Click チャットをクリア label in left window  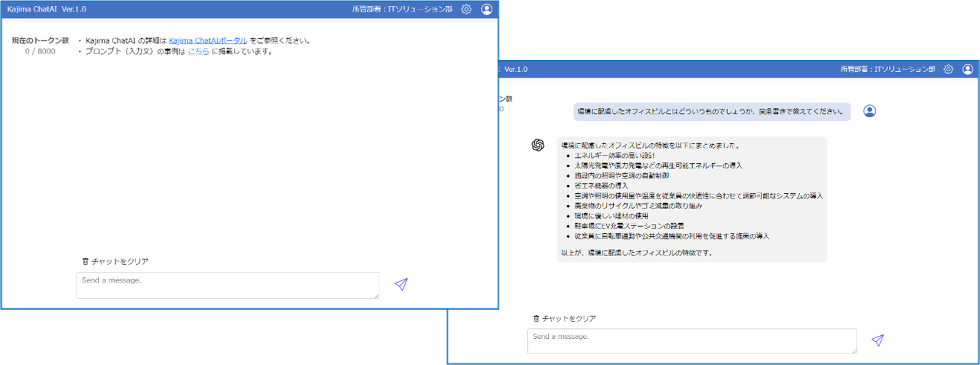[120, 261]
